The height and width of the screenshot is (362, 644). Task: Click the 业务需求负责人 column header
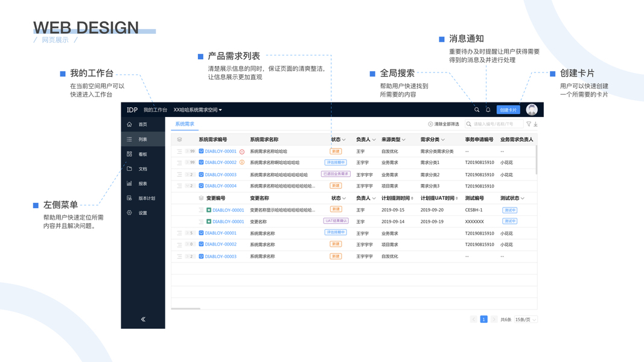[x=517, y=139]
